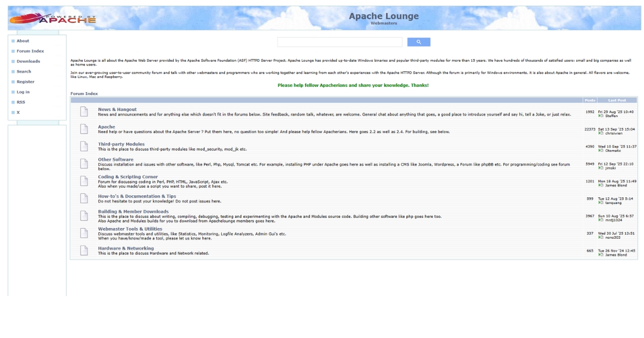The height and width of the screenshot is (338, 644).
Task: Open Webmaster Tools & Utilities forum
Action: (130, 229)
